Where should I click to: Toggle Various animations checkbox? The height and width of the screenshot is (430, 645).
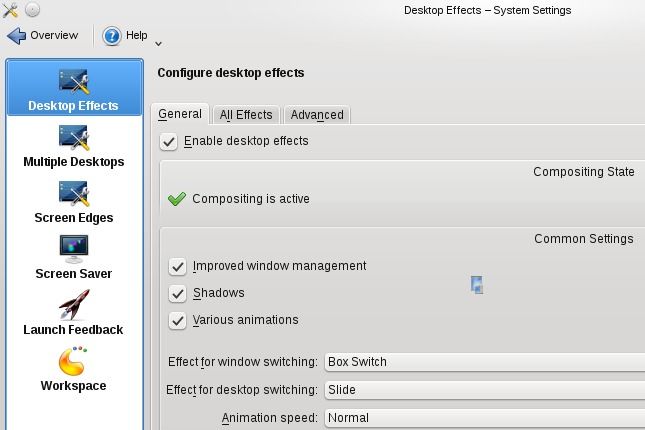[178, 321]
